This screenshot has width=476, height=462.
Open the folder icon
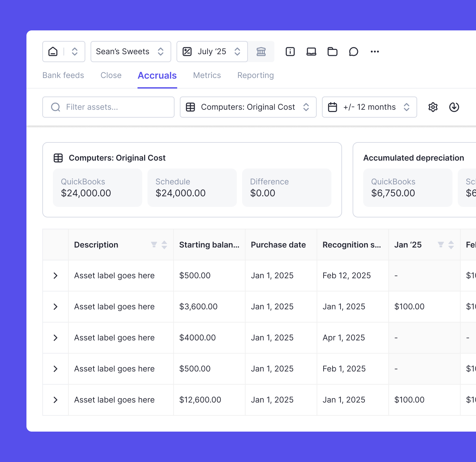332,52
